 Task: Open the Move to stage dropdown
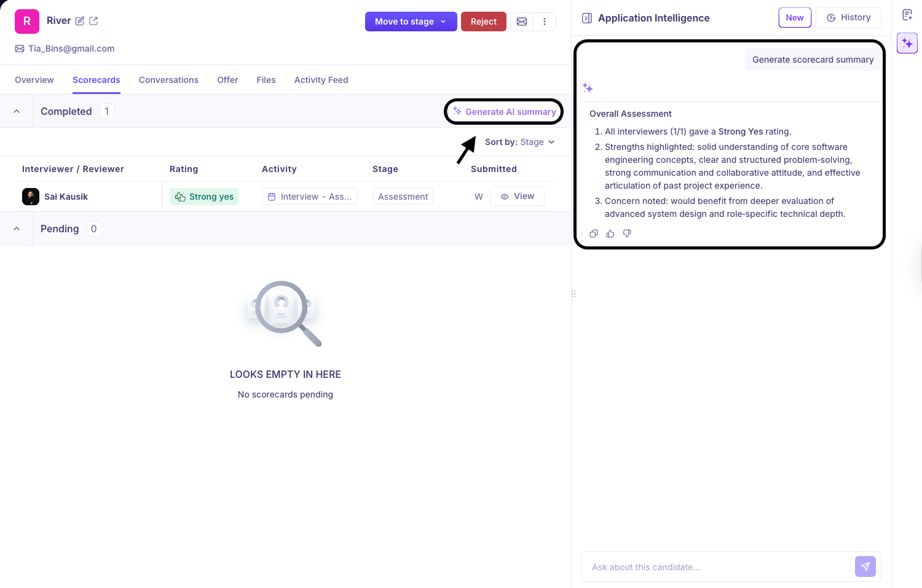click(x=411, y=22)
